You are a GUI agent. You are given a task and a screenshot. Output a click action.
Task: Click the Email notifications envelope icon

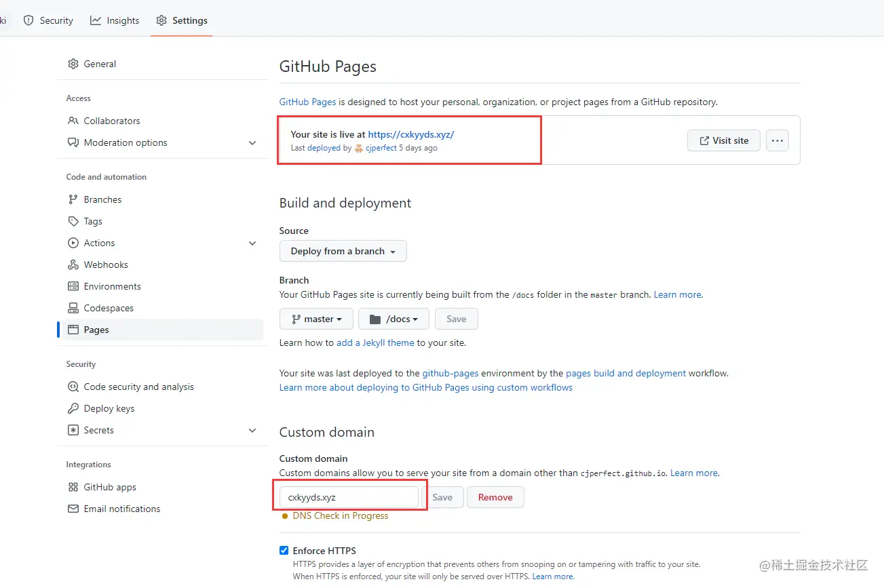pos(73,509)
